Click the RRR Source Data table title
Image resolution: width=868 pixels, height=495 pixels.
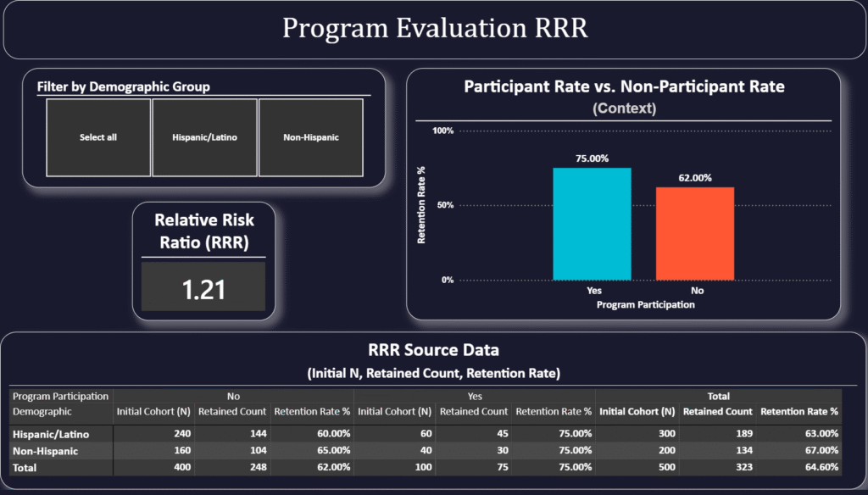(434, 349)
